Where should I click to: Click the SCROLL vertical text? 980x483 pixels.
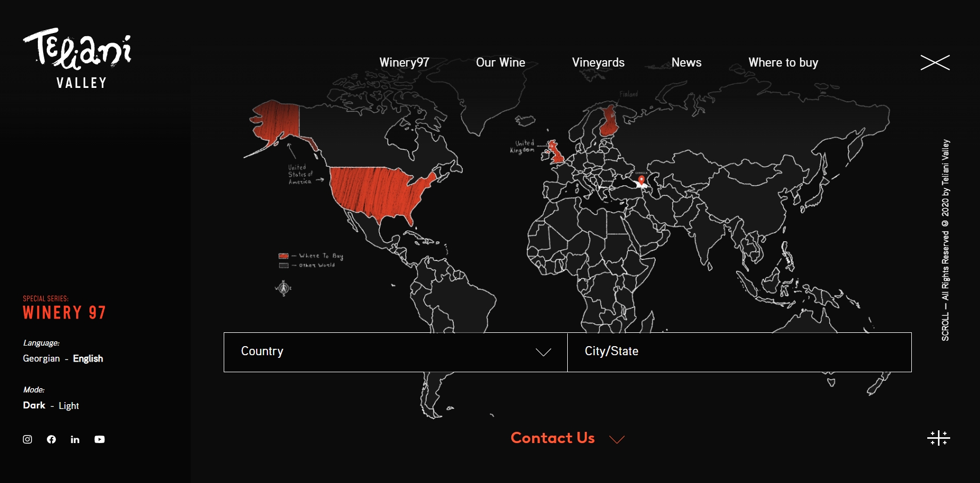945,327
